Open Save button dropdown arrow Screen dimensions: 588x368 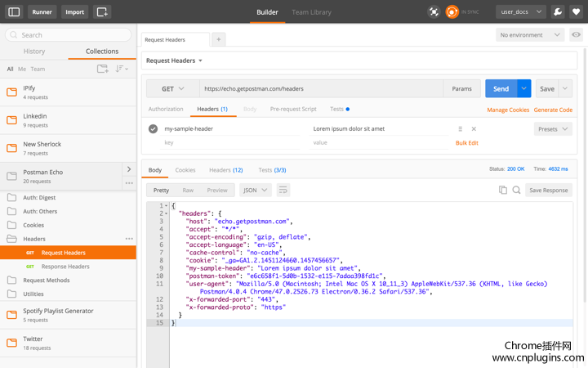pyautogui.click(x=565, y=88)
